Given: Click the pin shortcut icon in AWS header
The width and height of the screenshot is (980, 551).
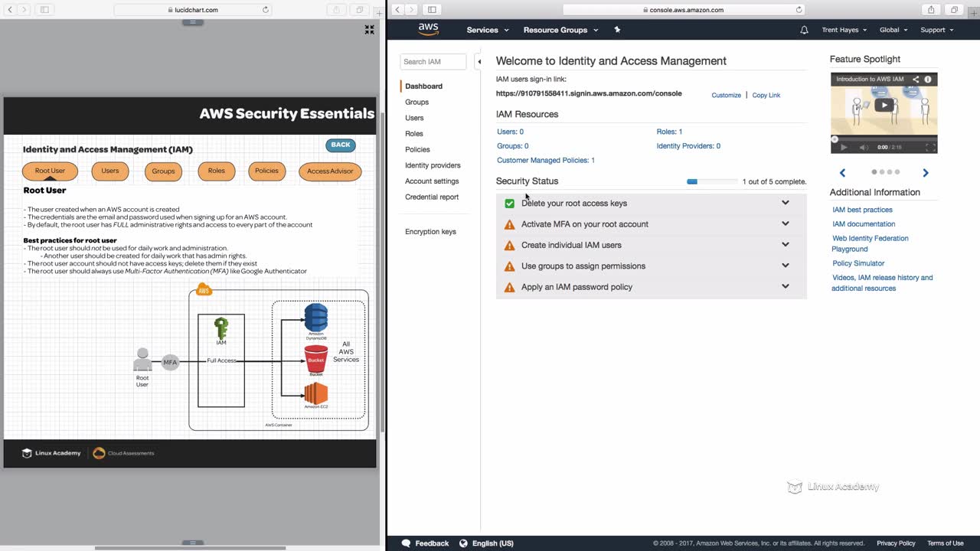Looking at the screenshot, I should click(x=617, y=30).
